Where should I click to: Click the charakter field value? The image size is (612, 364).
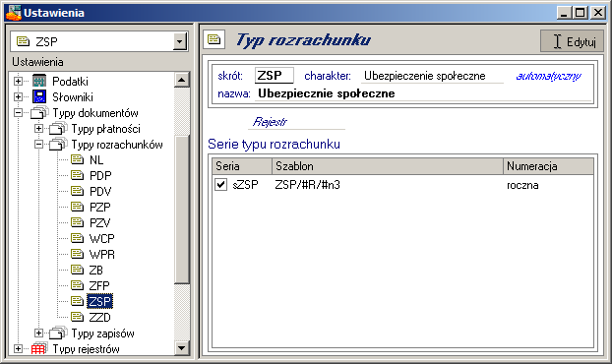click(432, 76)
